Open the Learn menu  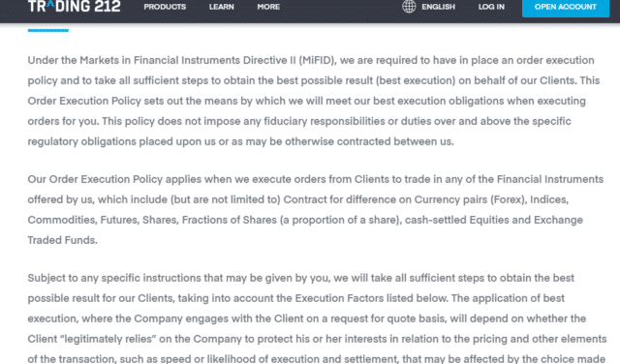point(222,7)
